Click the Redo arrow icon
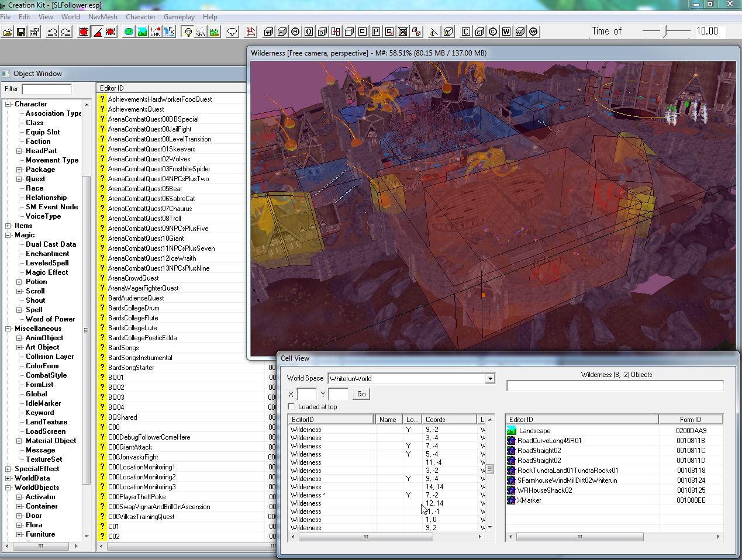The height and width of the screenshot is (560, 742). (65, 32)
